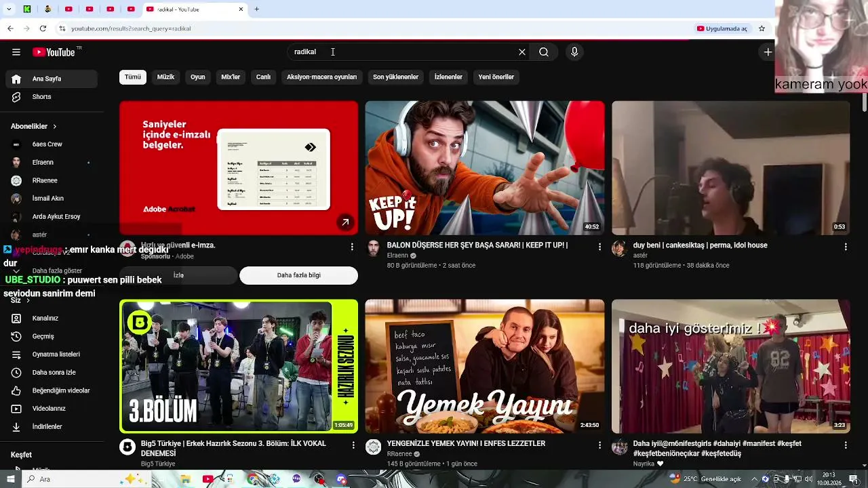Switch to the Kick browser tab
This screenshot has width=868, height=488.
coord(27,9)
